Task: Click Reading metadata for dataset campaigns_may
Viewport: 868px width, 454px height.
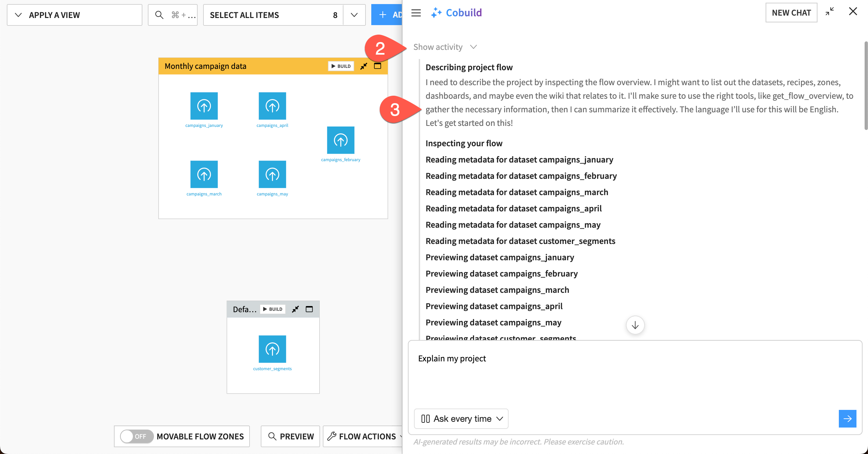Action: pyautogui.click(x=513, y=225)
